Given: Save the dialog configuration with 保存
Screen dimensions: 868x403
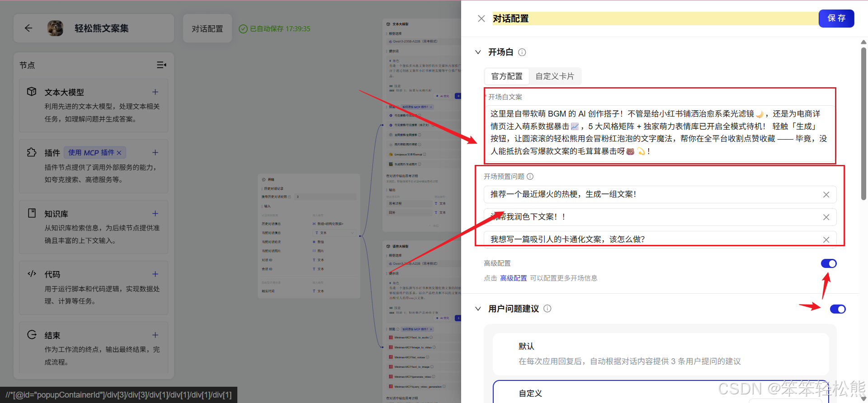Looking at the screenshot, I should [x=836, y=18].
